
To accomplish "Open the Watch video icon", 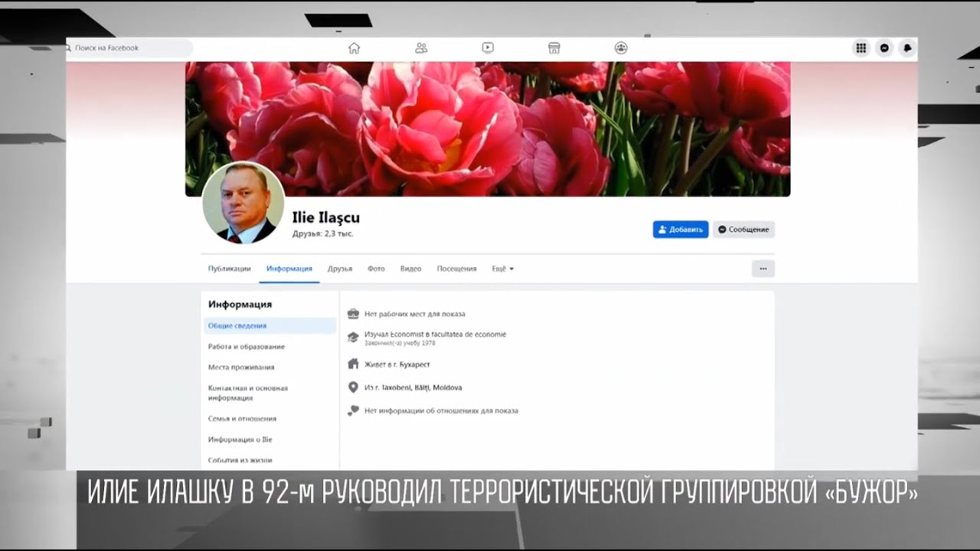I will tap(487, 47).
